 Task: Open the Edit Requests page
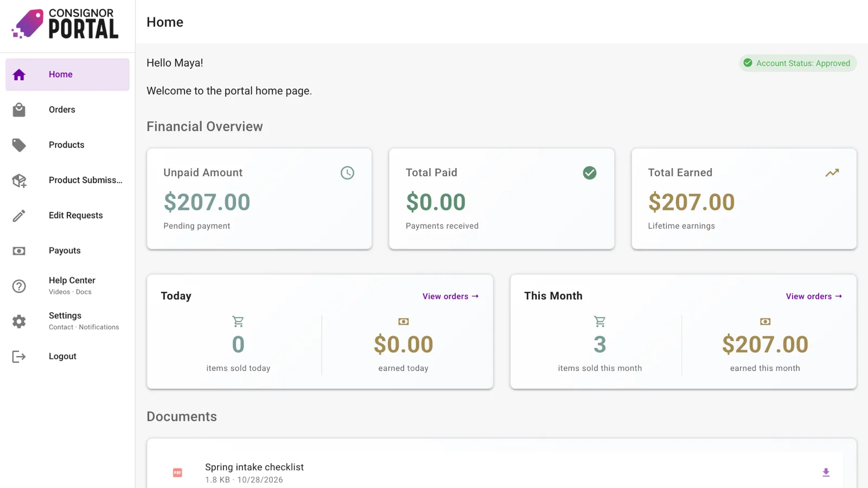coord(67,215)
